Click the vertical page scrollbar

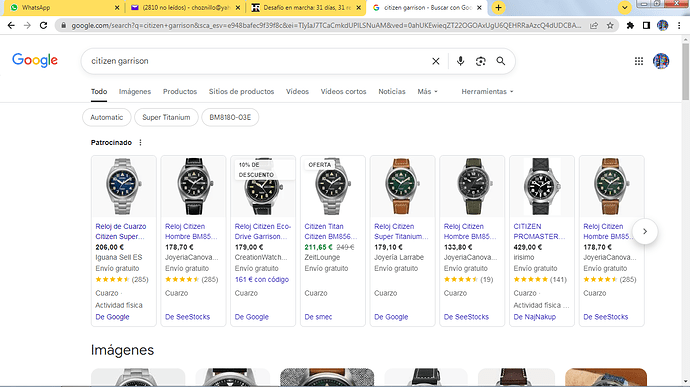pyautogui.click(x=686, y=211)
